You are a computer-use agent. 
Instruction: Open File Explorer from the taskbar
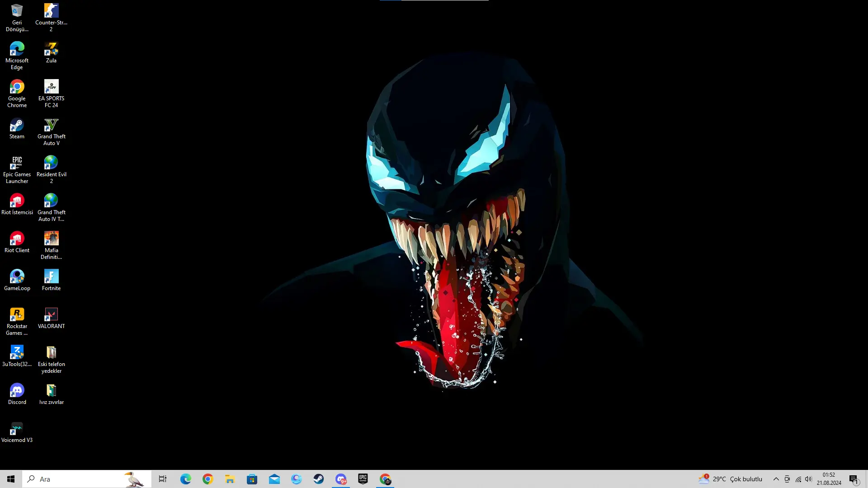pyautogui.click(x=230, y=479)
